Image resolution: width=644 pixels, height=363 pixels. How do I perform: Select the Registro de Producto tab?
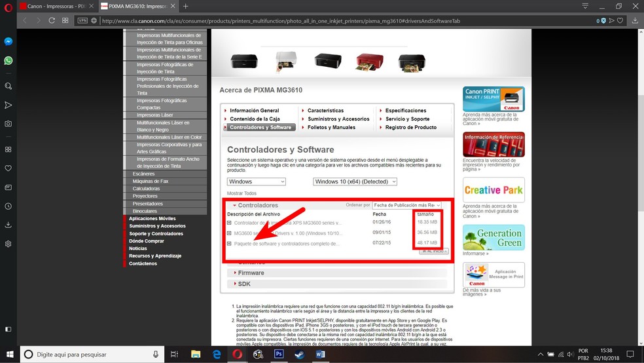411,127
